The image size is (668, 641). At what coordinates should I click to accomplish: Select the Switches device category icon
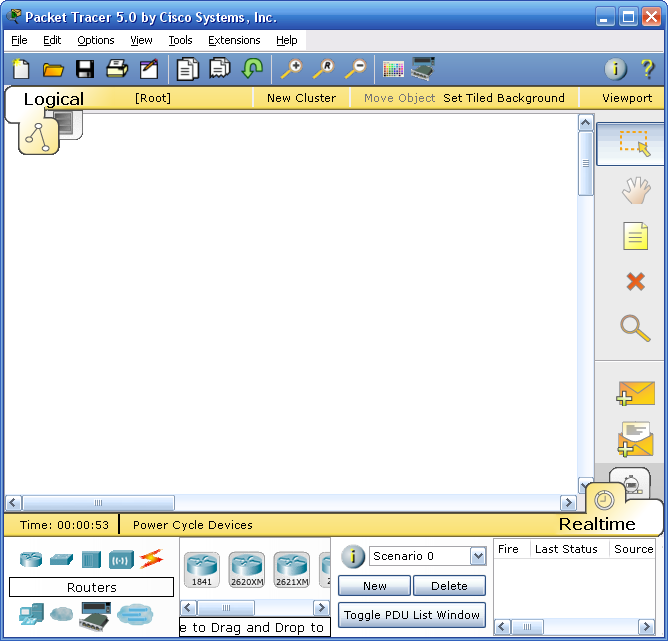(61, 559)
